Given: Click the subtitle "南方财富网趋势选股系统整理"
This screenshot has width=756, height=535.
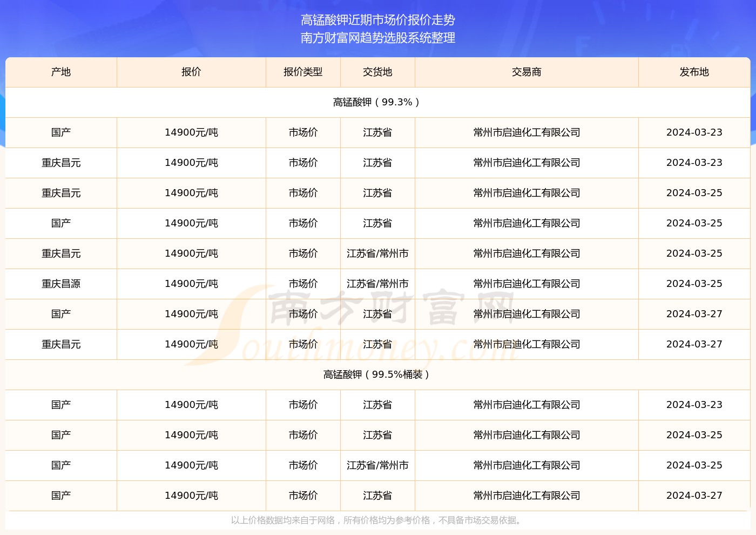Looking at the screenshot, I should click(x=378, y=38).
